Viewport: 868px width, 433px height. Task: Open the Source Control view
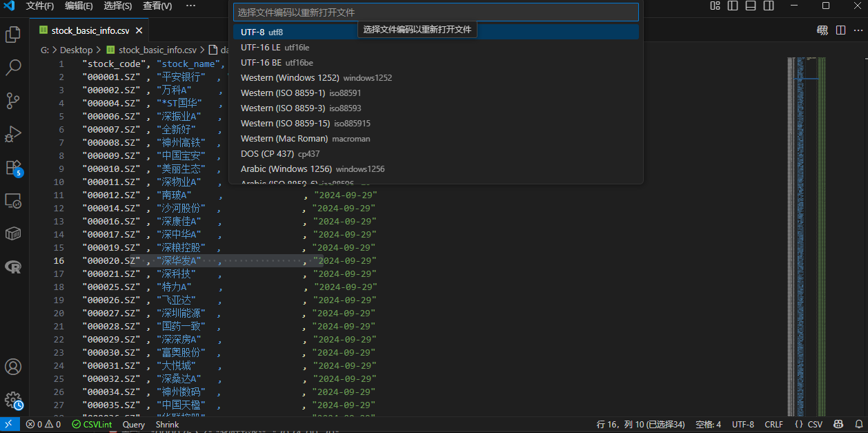click(x=13, y=101)
